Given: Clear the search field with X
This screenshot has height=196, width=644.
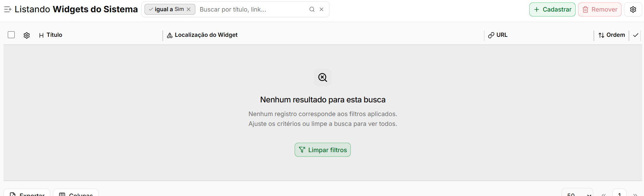Looking at the screenshot, I should (x=321, y=9).
